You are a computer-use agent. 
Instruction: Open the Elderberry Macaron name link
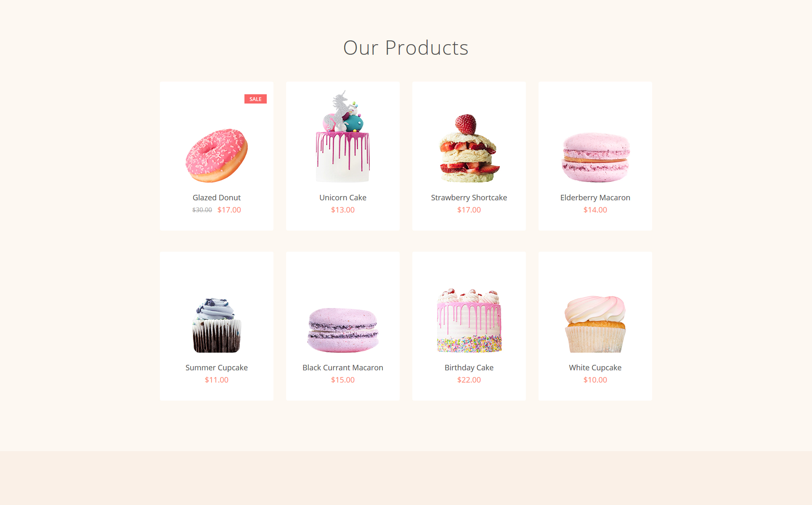(x=595, y=197)
